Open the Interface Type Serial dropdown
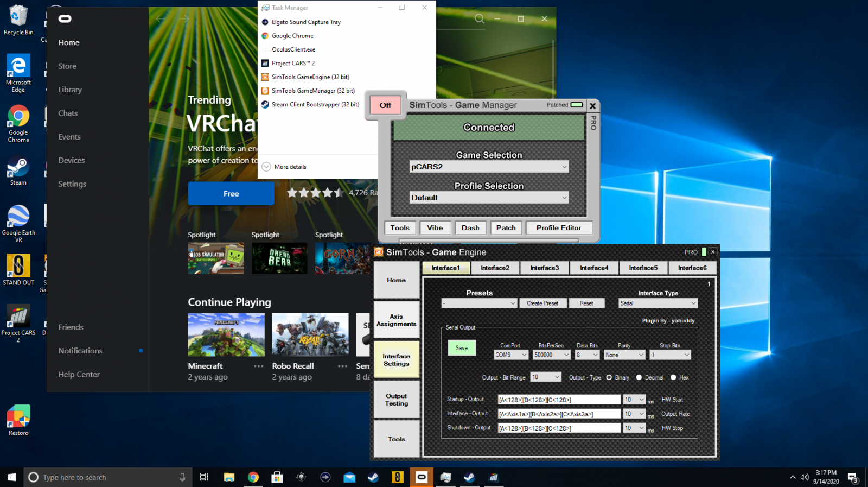 click(x=658, y=303)
